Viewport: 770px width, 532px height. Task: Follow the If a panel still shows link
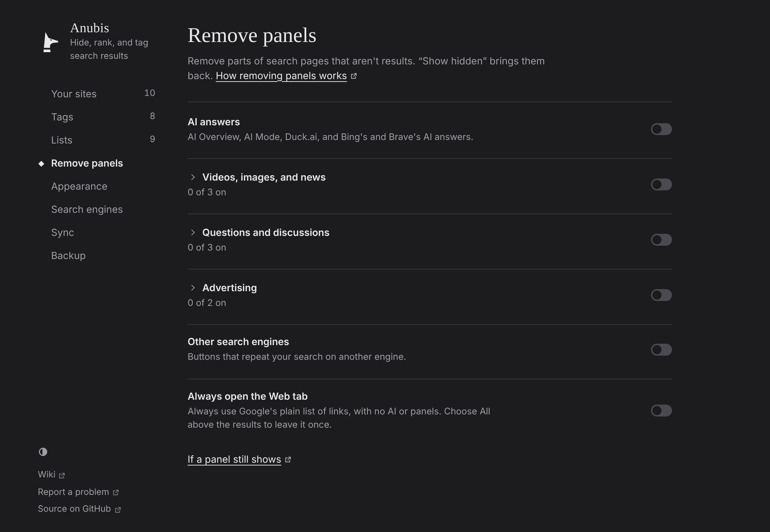[234, 460]
